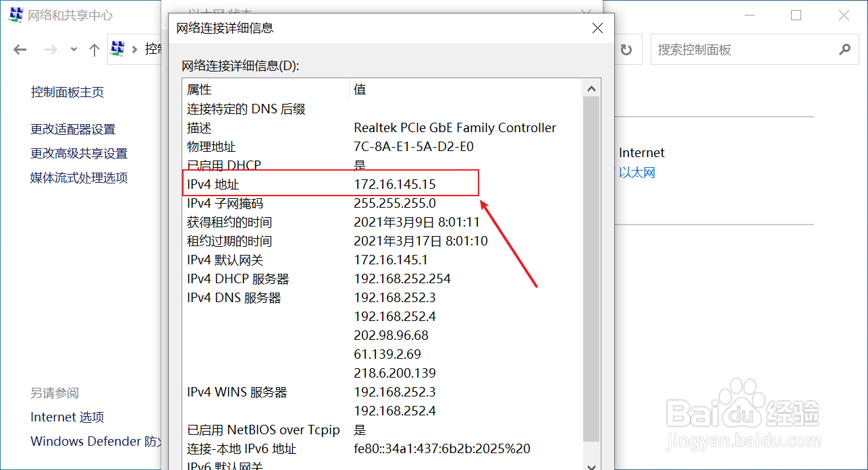Open recent locations dropdown chevron
The height and width of the screenshot is (470, 868).
pos(74,49)
